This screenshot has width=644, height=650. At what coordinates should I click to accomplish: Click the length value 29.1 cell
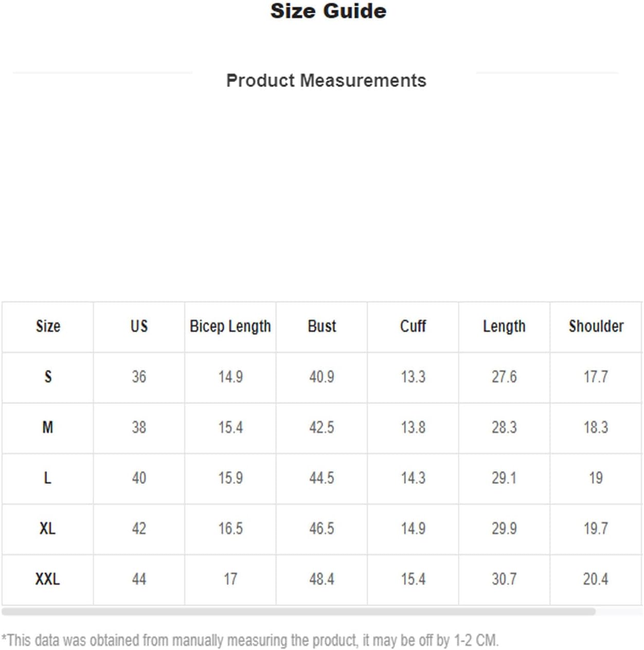tap(504, 478)
